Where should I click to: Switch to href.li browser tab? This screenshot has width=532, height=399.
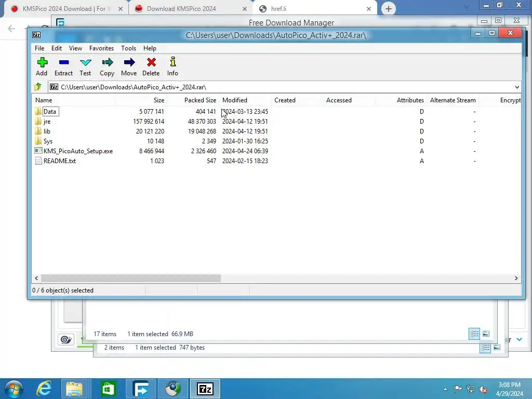point(314,9)
